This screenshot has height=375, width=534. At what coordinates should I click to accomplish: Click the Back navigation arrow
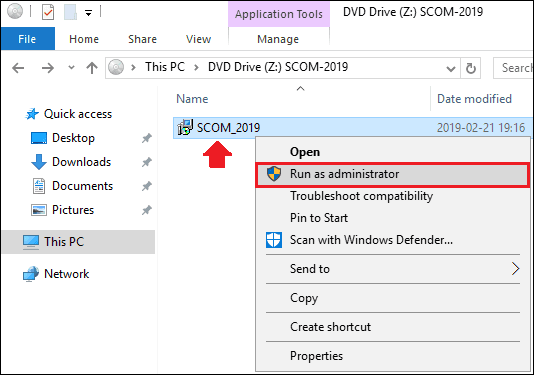(18, 68)
